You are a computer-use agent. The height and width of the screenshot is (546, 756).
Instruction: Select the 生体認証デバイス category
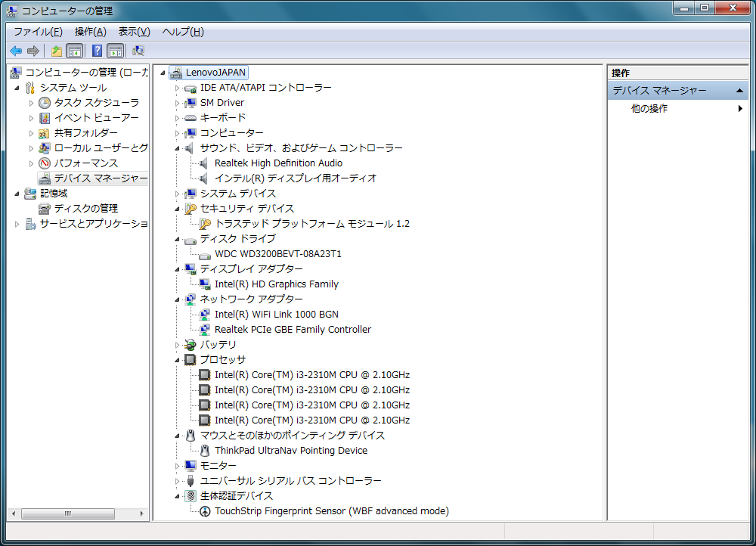pyautogui.click(x=237, y=496)
